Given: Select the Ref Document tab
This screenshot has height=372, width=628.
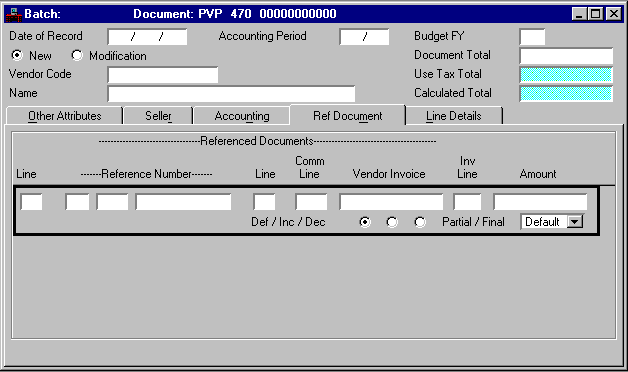Looking at the screenshot, I should 348,116.
